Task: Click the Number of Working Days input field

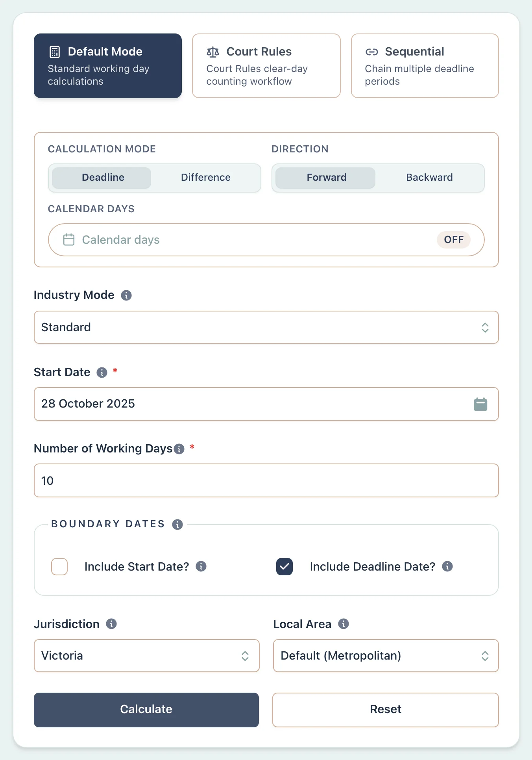Action: [x=266, y=480]
